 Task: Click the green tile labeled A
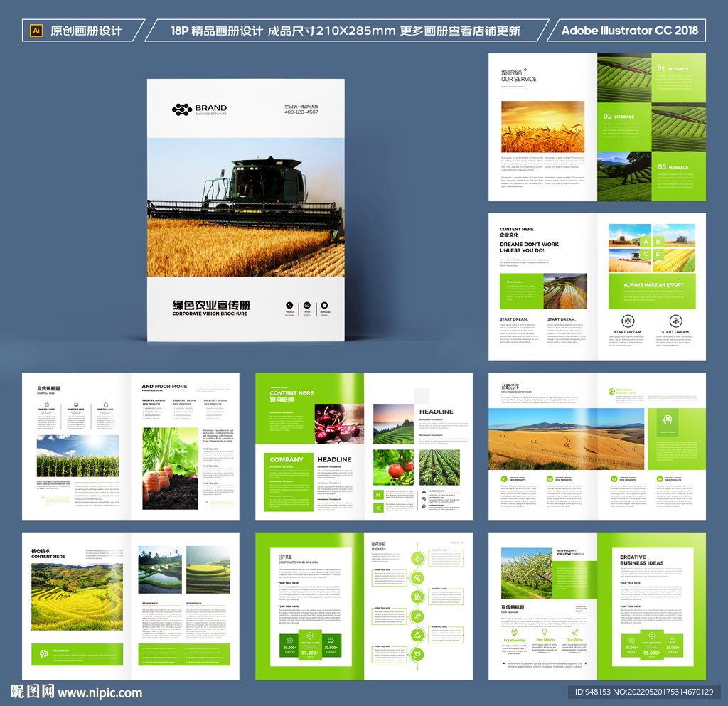coord(646,242)
